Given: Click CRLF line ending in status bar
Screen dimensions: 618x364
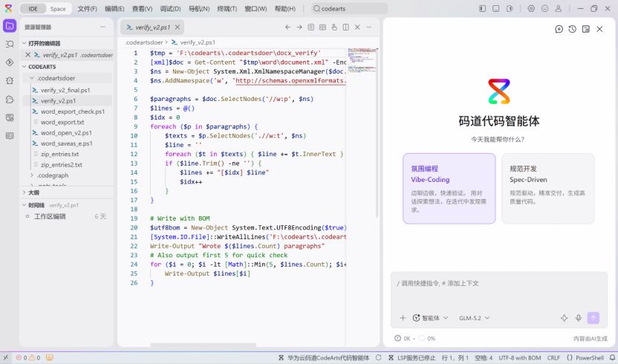Looking at the screenshot, I should [553, 358].
